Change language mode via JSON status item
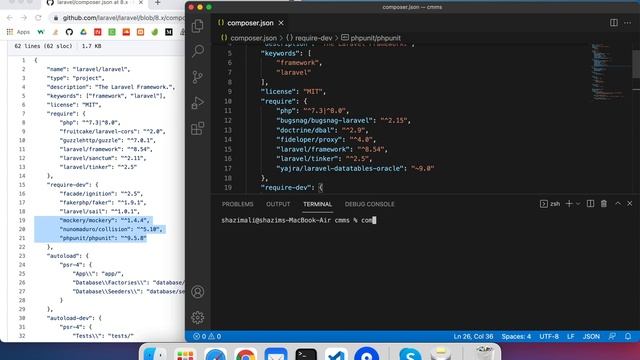This screenshot has width=640, height=360. (x=591, y=336)
